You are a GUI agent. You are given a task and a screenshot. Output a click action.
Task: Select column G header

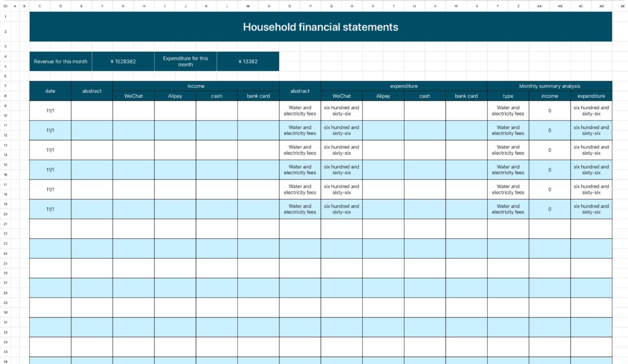(123, 6)
